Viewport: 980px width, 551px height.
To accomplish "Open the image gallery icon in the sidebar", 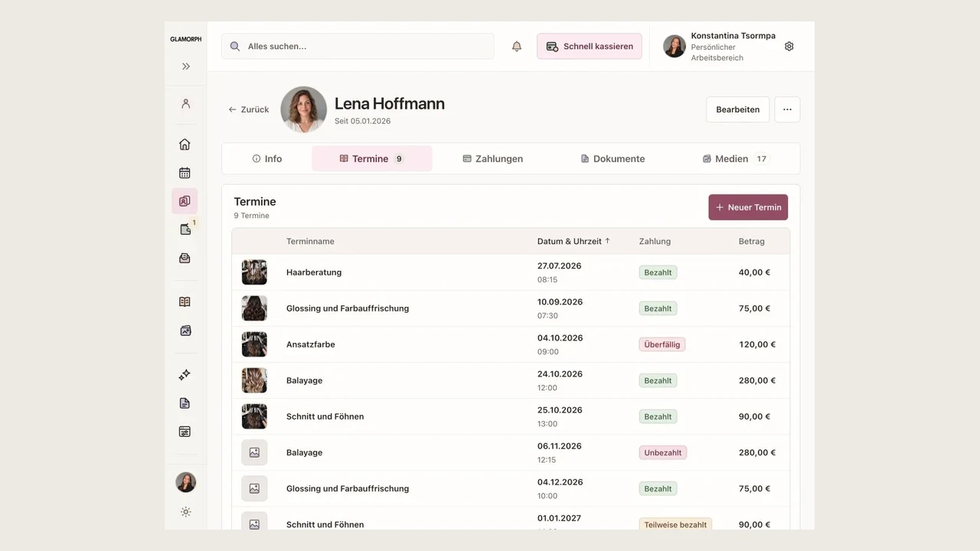I will click(185, 331).
